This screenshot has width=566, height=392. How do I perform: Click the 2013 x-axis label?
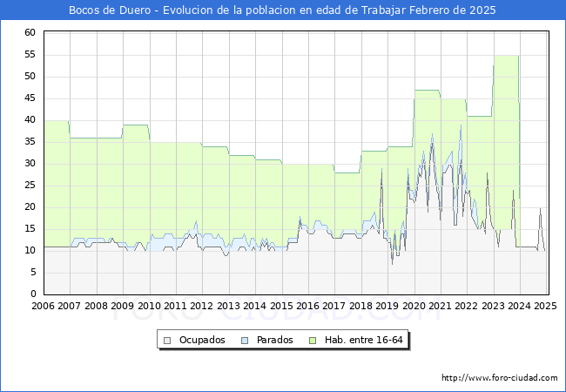tap(228, 306)
